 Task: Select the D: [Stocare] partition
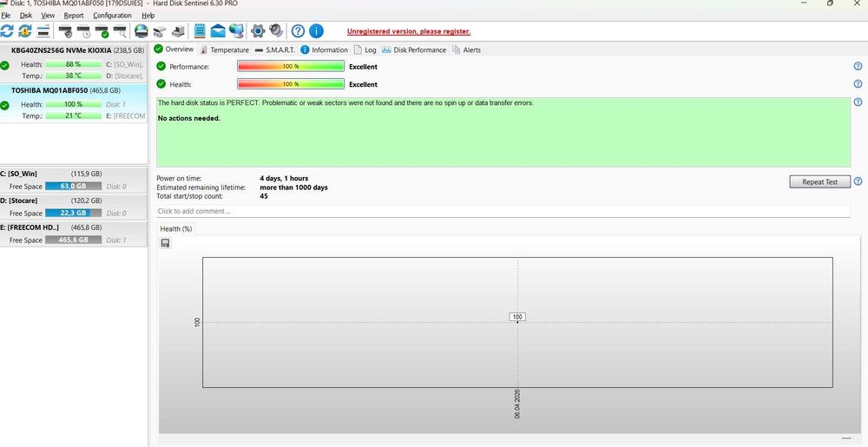point(74,207)
